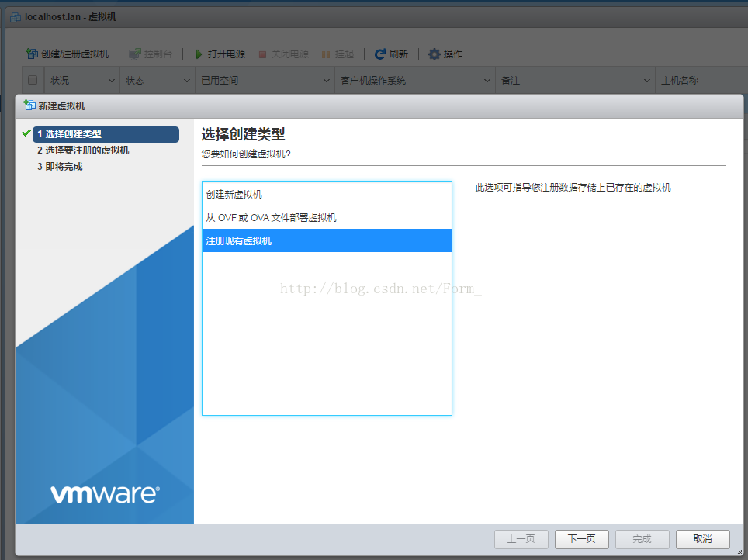Click the 取消 (Cancel) button

coord(702,539)
